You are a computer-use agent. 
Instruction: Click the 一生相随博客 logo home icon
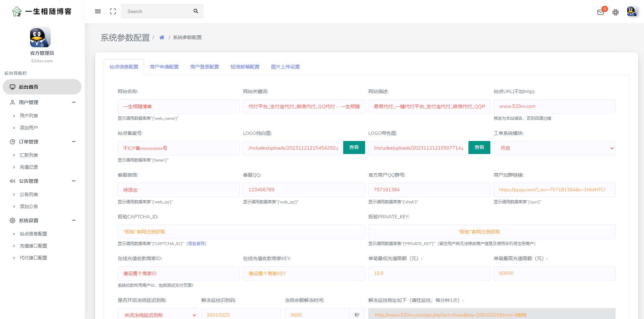[x=16, y=11]
